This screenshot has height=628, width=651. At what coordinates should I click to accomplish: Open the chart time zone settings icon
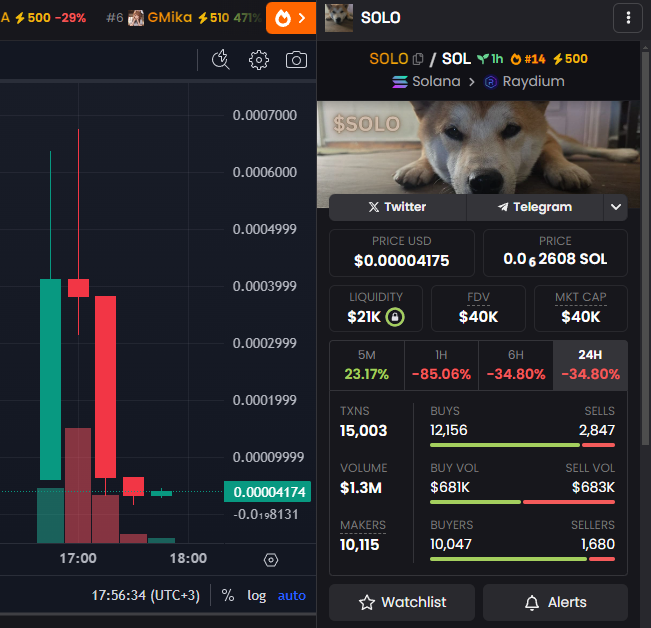(x=271, y=560)
